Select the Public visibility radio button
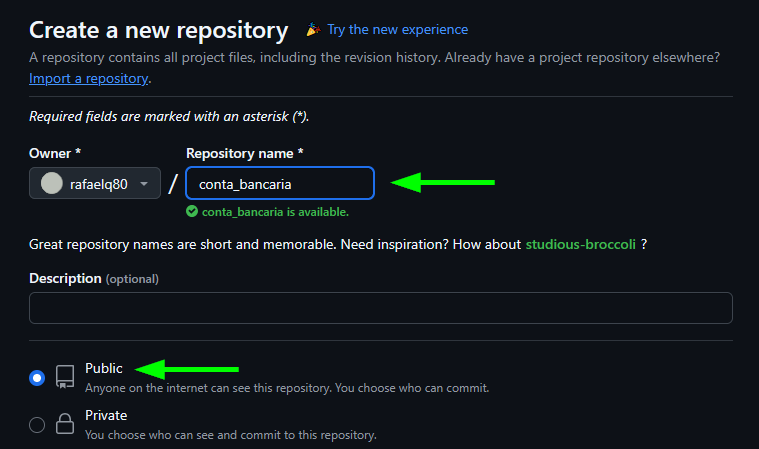 pyautogui.click(x=37, y=378)
